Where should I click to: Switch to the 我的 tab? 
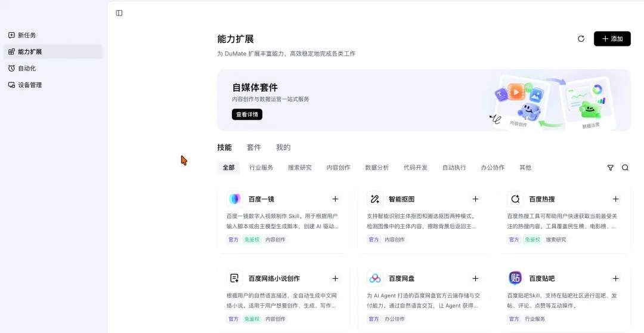(283, 147)
